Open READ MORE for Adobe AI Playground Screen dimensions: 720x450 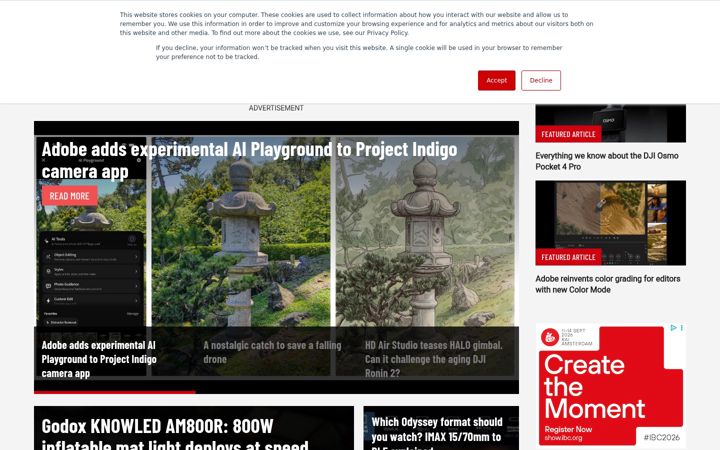click(69, 196)
